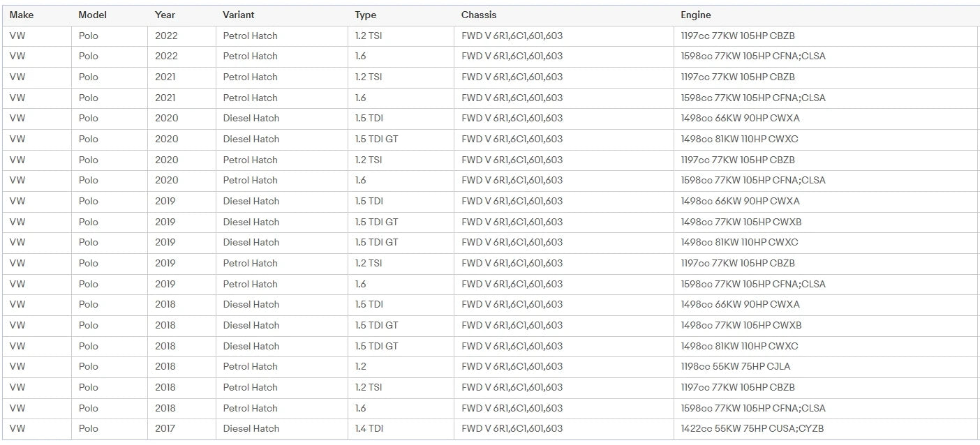
Task: Click the 'Type' column header
Action: click(x=366, y=15)
